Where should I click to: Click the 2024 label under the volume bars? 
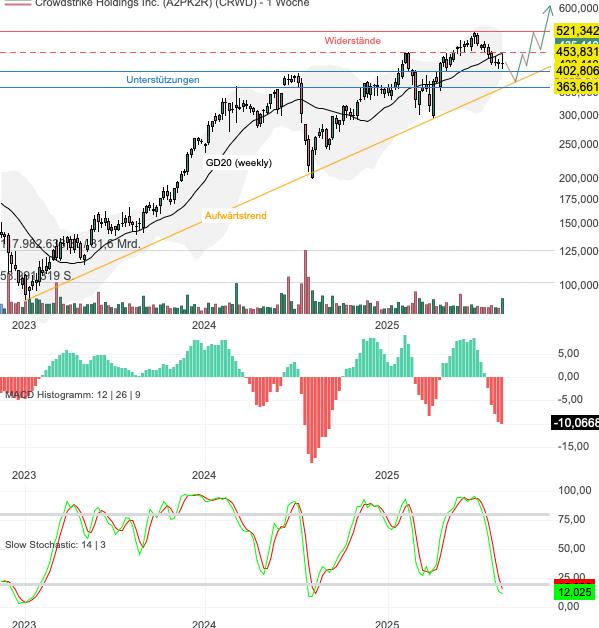pyautogui.click(x=204, y=325)
